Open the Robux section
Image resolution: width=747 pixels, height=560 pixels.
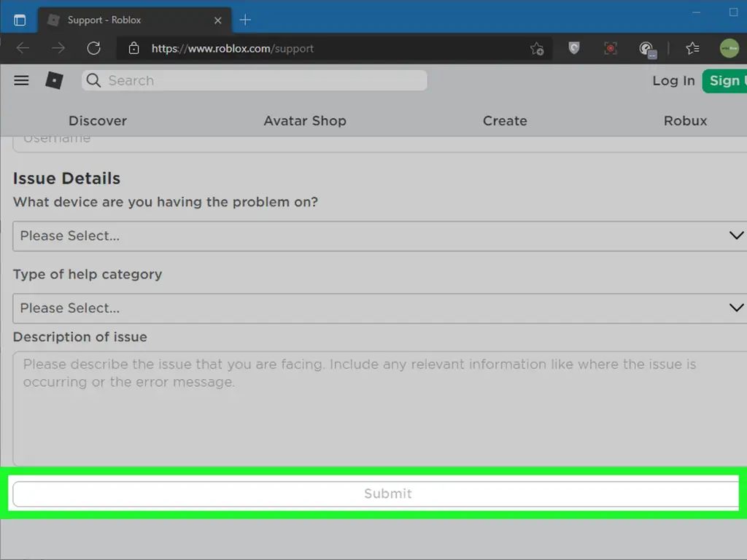click(x=685, y=121)
